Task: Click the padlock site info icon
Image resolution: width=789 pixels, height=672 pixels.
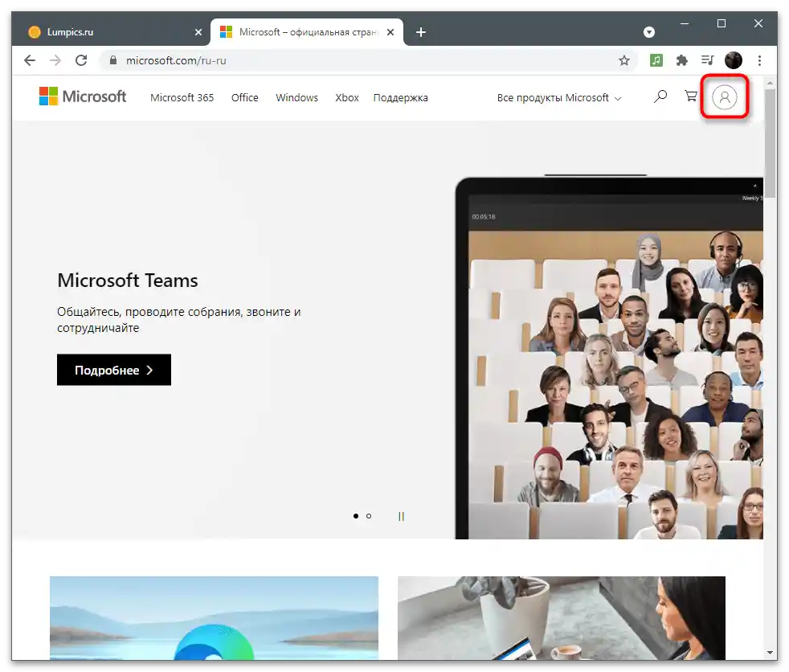Action: pos(113,60)
